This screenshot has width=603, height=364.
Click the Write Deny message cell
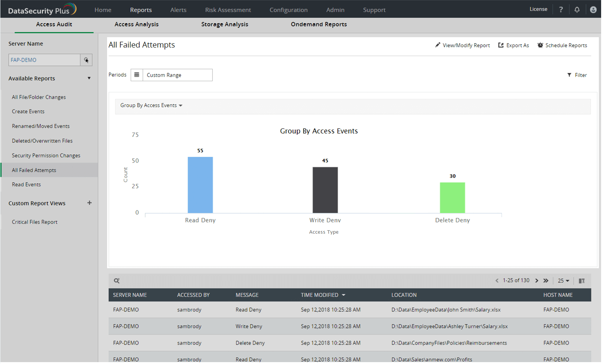tap(249, 327)
